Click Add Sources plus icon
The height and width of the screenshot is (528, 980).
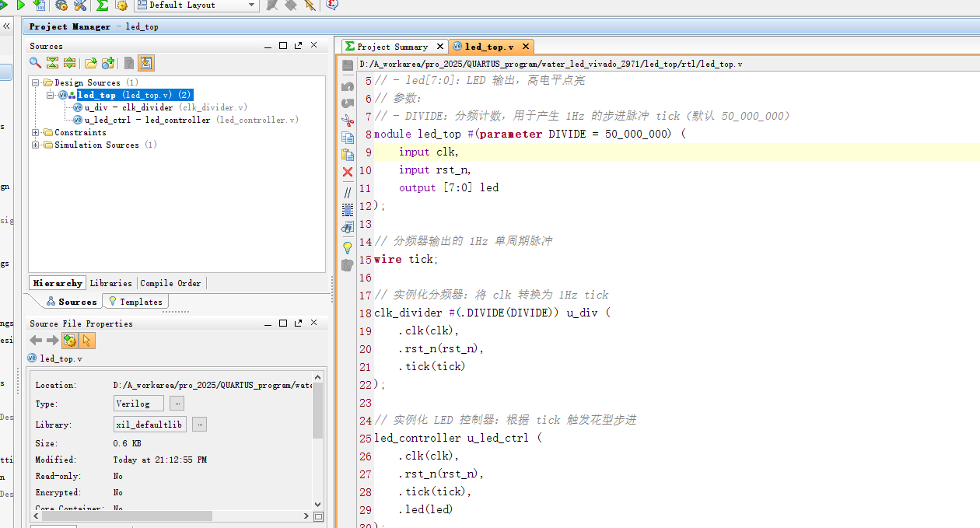tap(108, 63)
